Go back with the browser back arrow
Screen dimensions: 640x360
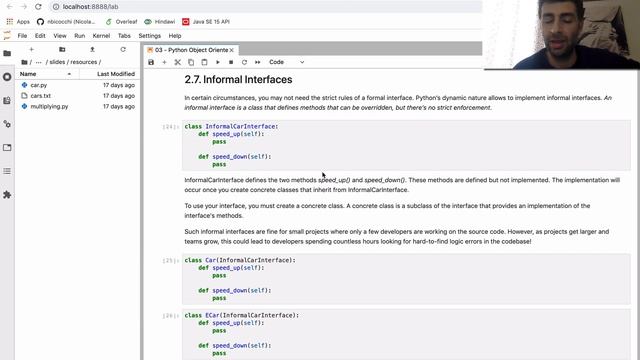point(9,7)
